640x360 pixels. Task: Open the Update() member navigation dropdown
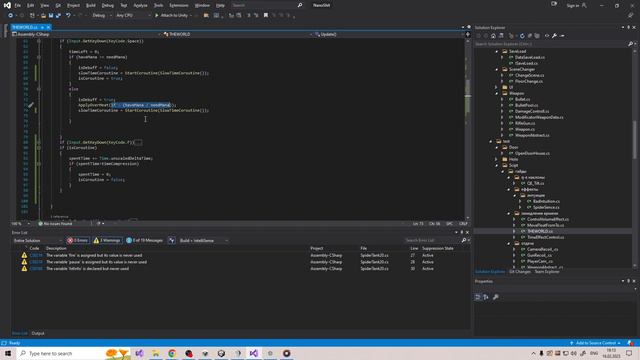pos(390,34)
